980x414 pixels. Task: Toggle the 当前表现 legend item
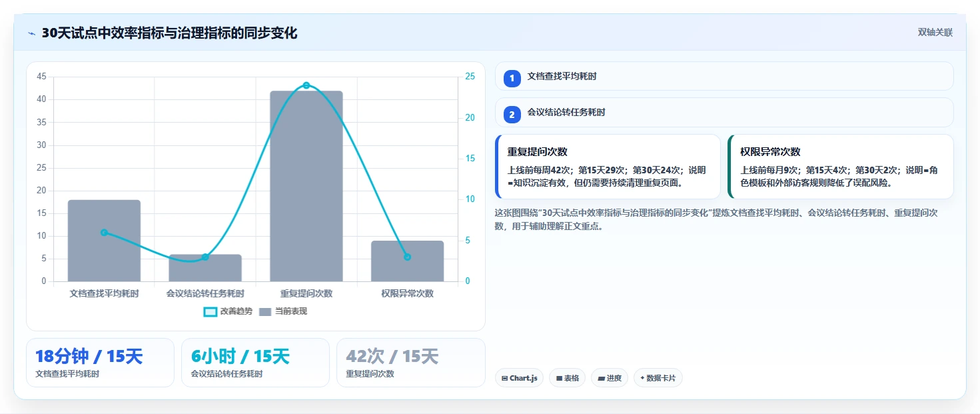click(283, 311)
